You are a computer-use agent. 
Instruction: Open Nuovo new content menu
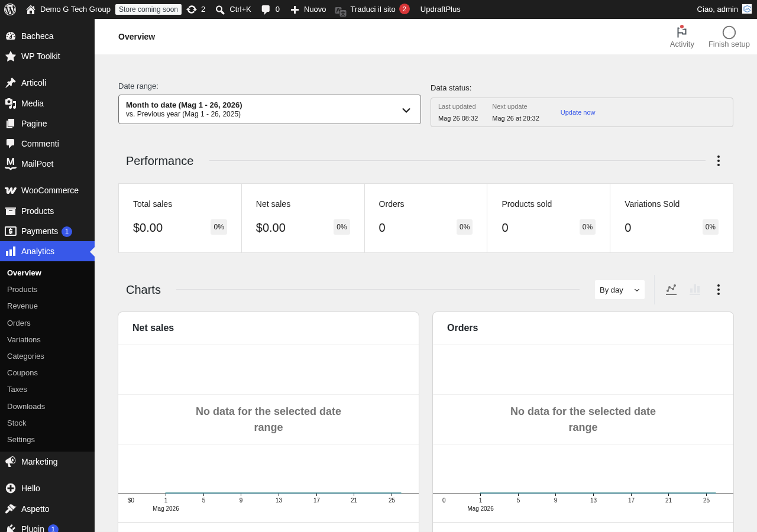click(308, 9)
